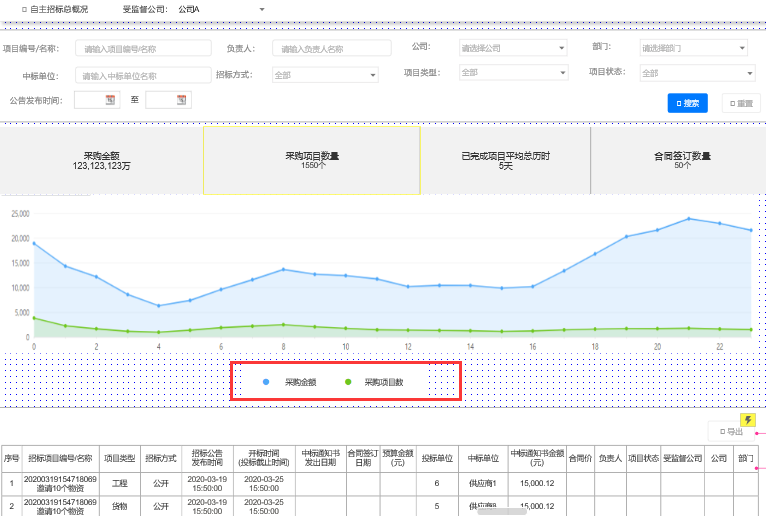Open calendar for end publish date
The height and width of the screenshot is (516, 766).
point(181,100)
